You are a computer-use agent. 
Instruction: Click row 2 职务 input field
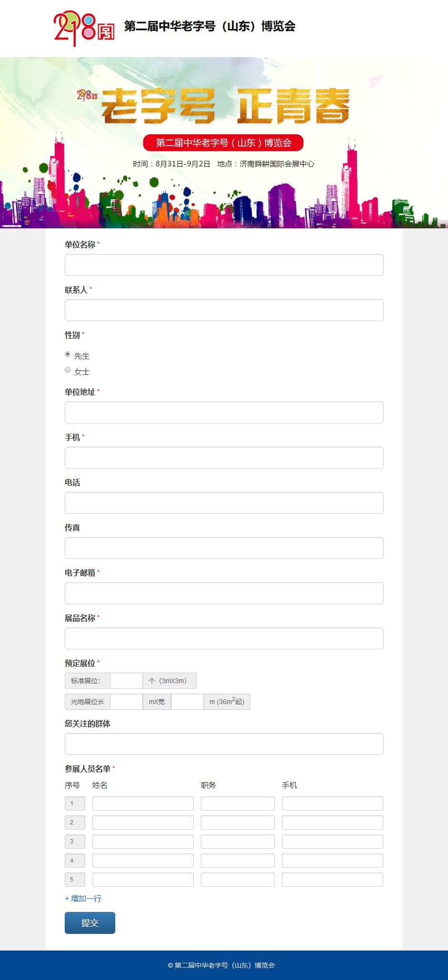coord(238,823)
